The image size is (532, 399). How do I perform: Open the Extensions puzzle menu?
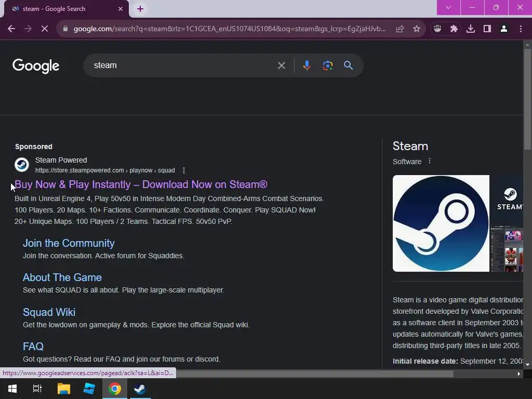(454, 29)
